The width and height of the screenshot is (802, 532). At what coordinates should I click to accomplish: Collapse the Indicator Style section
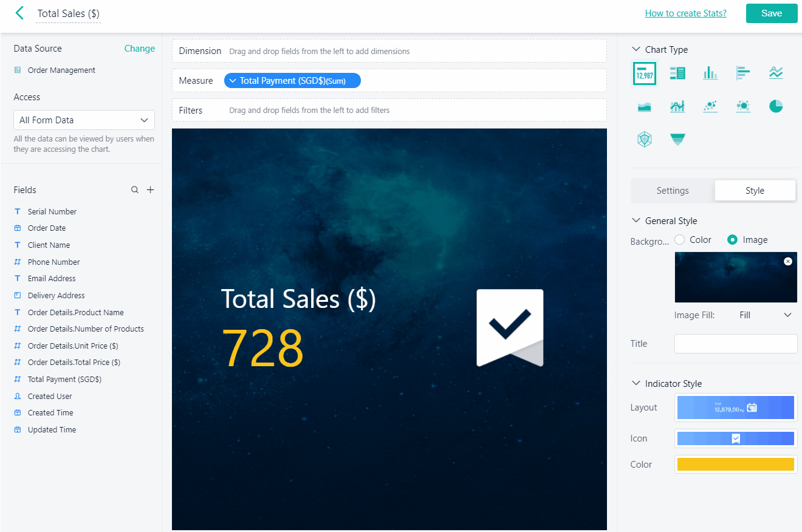[636, 384]
